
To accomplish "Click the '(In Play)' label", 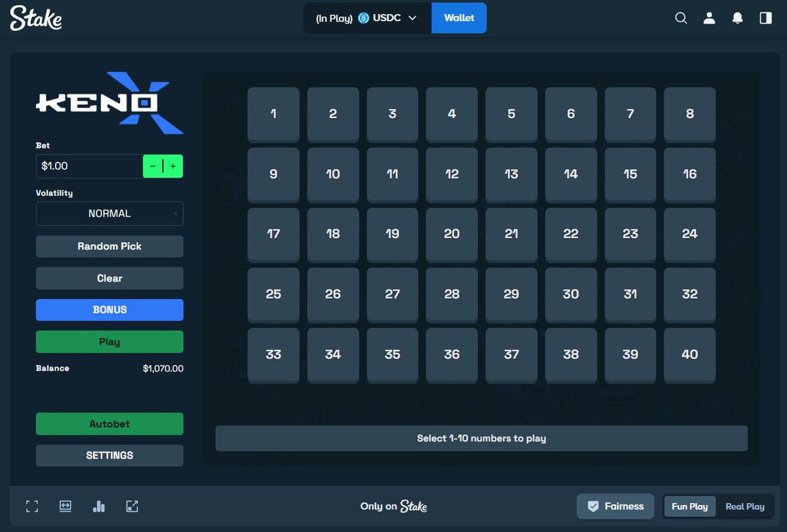I will [x=334, y=18].
